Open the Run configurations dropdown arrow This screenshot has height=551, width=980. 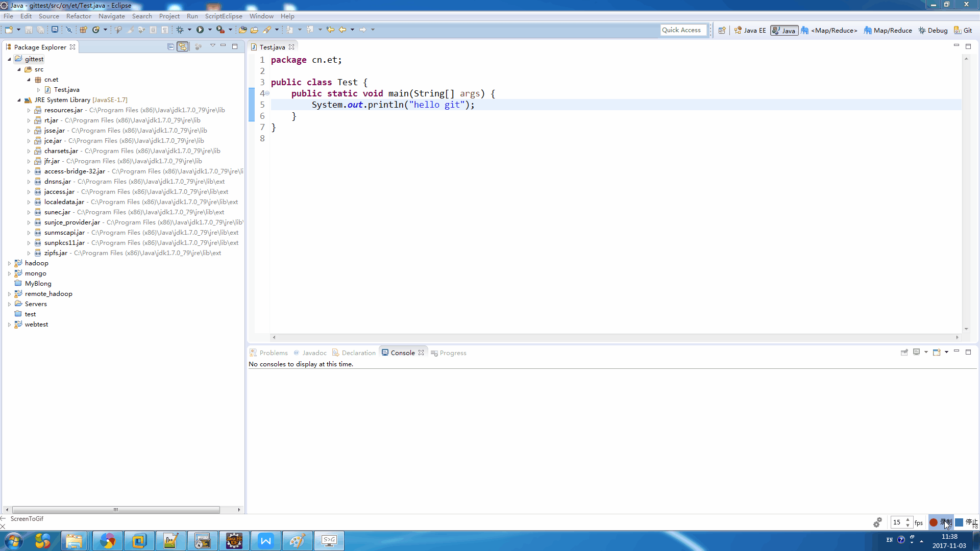tap(210, 30)
